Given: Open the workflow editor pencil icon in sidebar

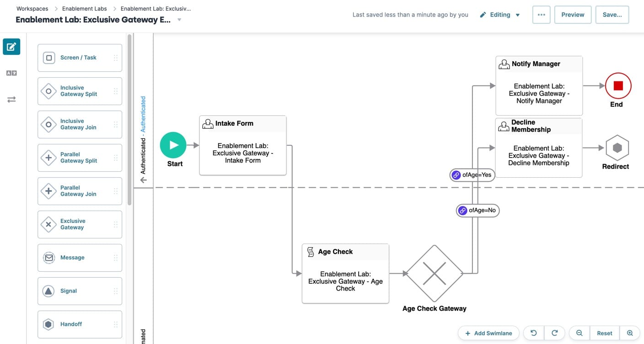Looking at the screenshot, I should [x=11, y=47].
